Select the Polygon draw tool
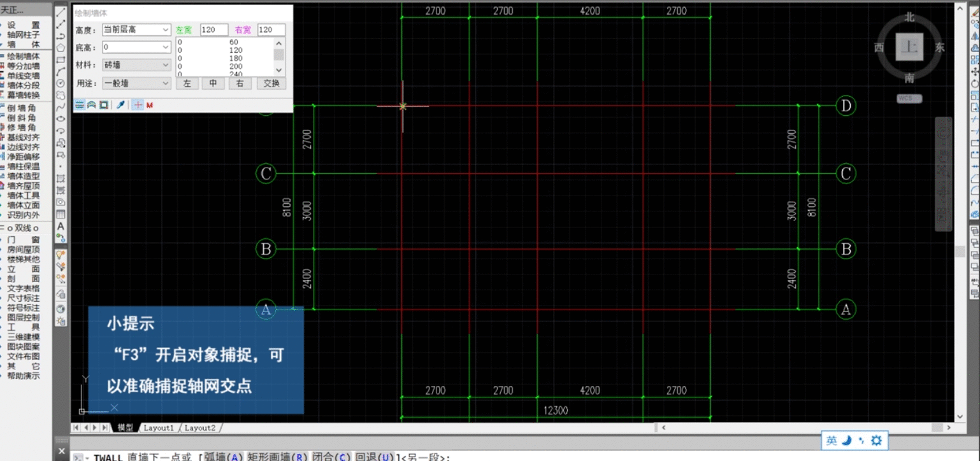Viewport: 980px width, 461px height. coord(61,48)
